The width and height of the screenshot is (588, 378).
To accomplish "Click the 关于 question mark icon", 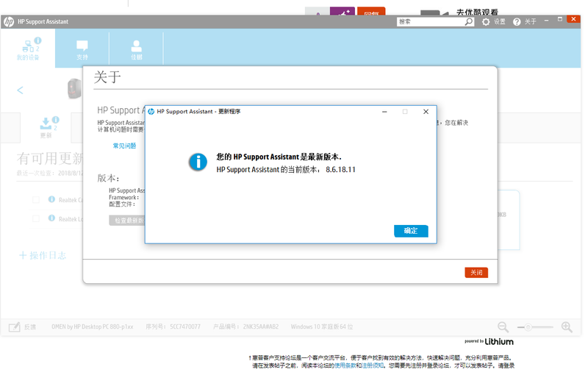I will [x=517, y=22].
